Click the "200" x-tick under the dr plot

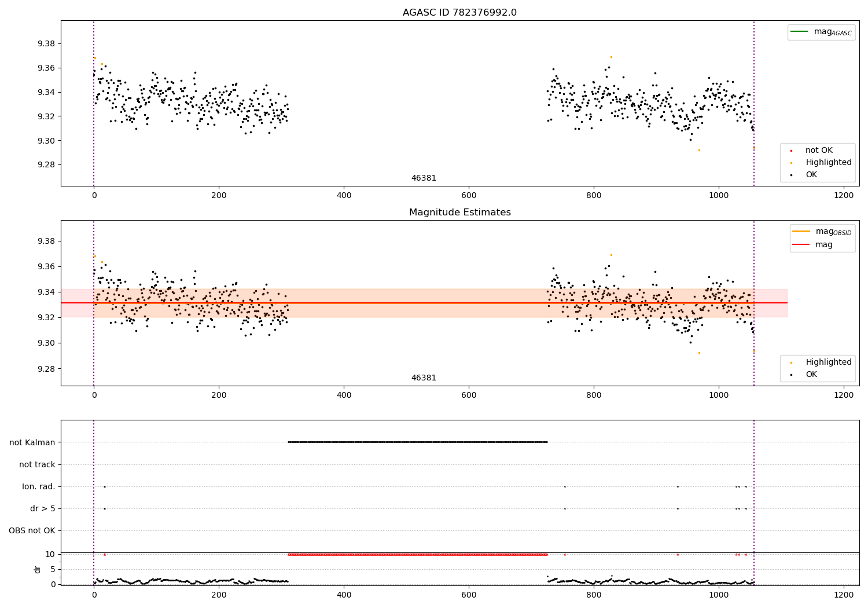pyautogui.click(x=219, y=595)
